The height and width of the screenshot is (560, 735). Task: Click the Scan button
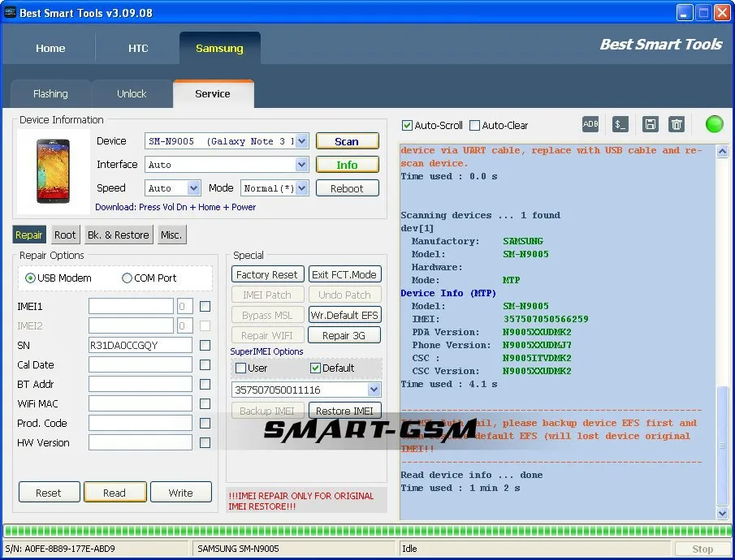click(x=347, y=141)
